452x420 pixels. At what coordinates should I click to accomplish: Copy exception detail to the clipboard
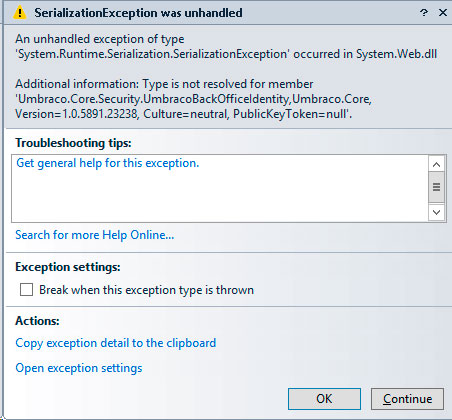[x=116, y=343]
